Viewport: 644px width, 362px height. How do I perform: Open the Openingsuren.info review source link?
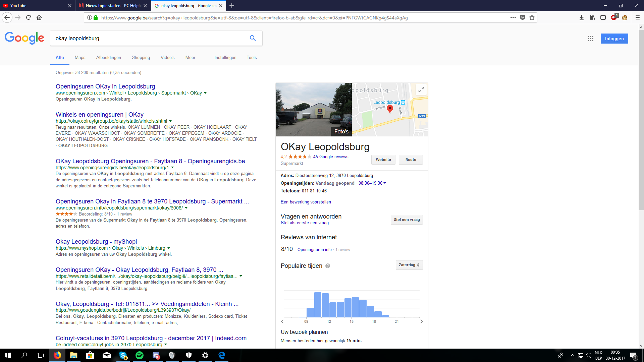[x=315, y=250]
